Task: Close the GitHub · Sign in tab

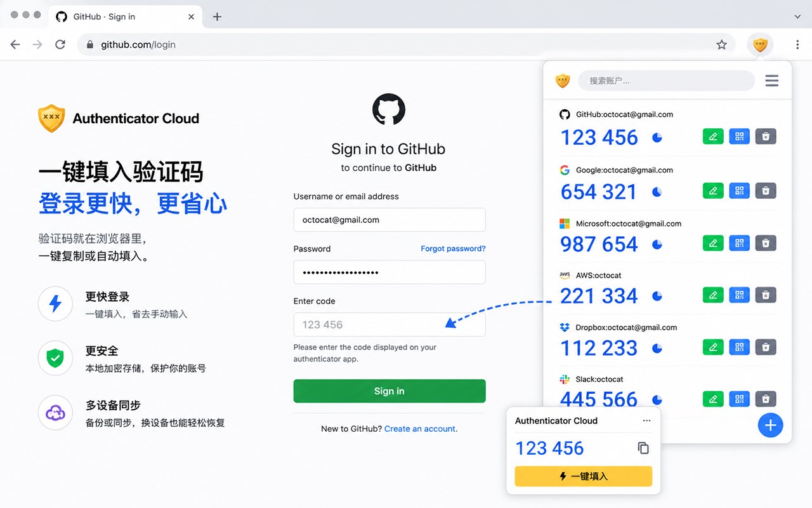Action: (x=192, y=17)
